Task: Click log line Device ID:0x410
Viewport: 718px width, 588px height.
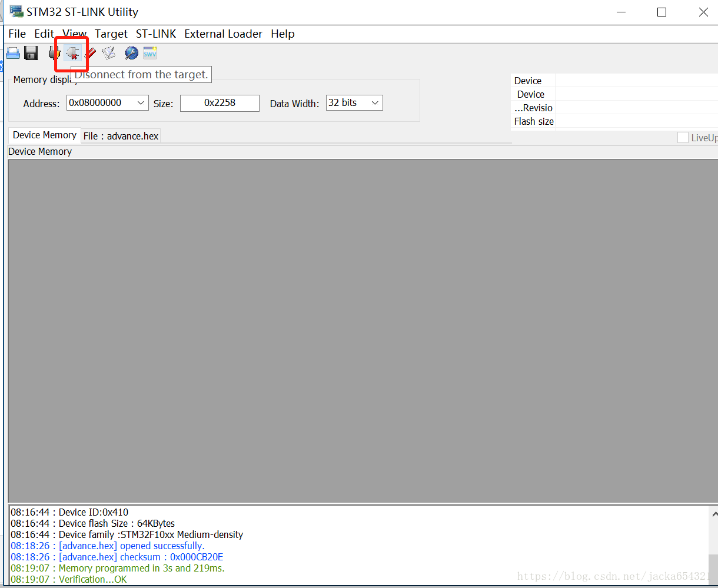Action: (x=69, y=512)
